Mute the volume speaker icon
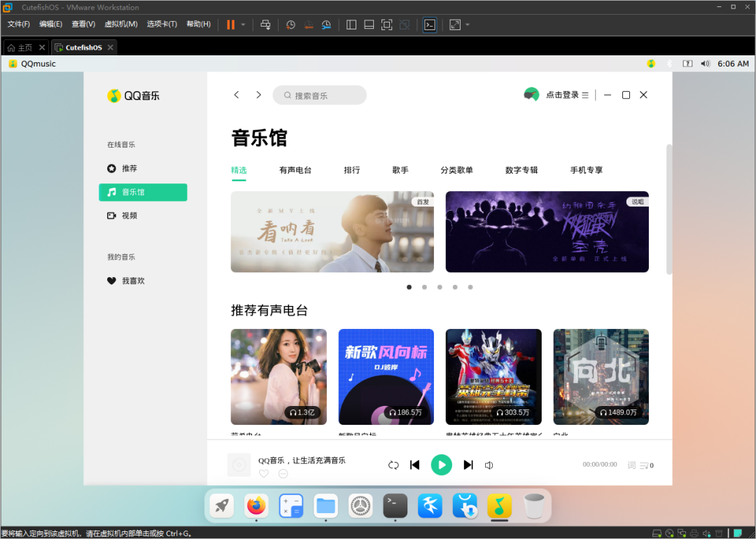Viewport: 756px width, 539px height. coord(489,465)
